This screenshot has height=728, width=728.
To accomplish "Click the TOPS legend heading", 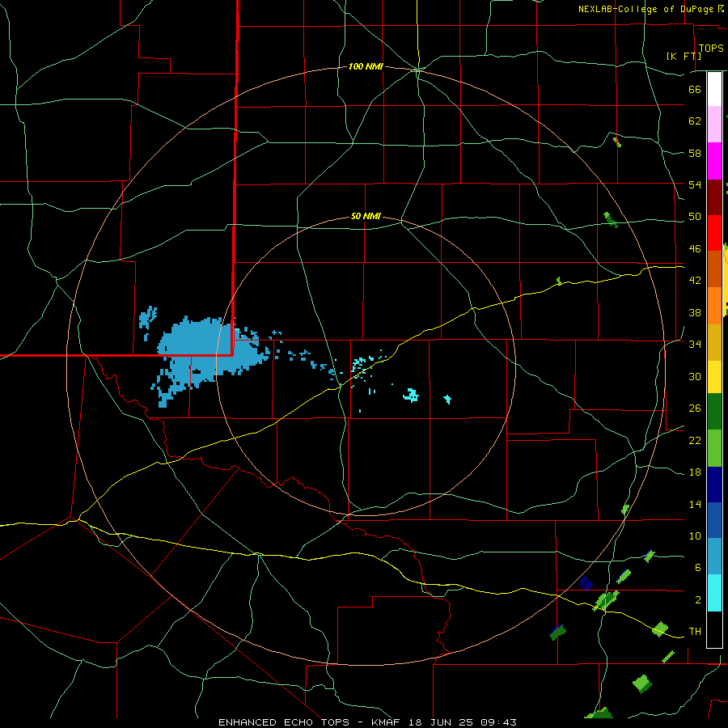I will click(711, 48).
